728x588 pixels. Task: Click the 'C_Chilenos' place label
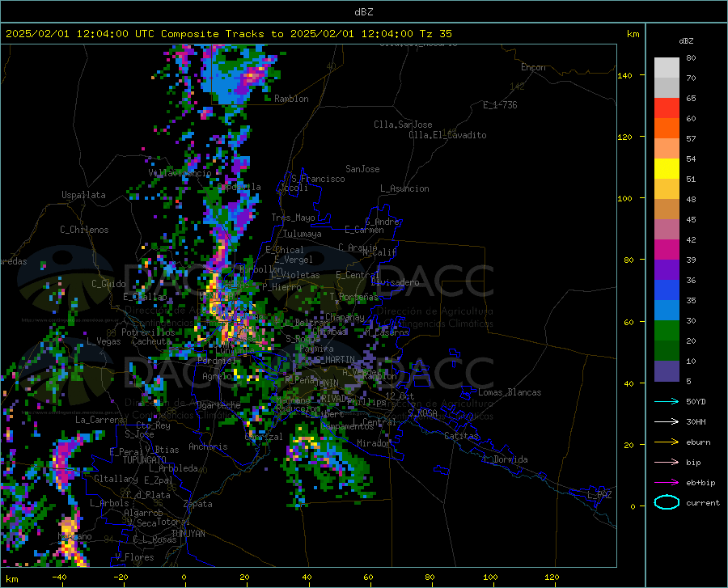coord(84,230)
